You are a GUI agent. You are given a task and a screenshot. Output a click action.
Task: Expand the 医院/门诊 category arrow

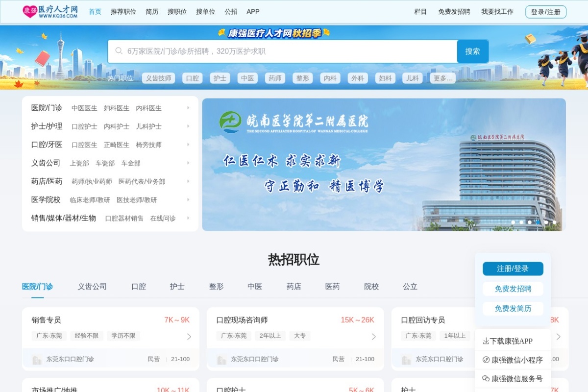pos(188,108)
